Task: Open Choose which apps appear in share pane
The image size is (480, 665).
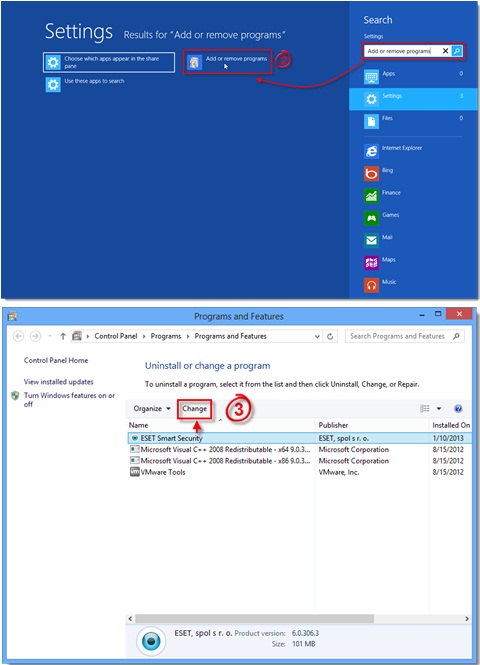Action: coord(109,62)
